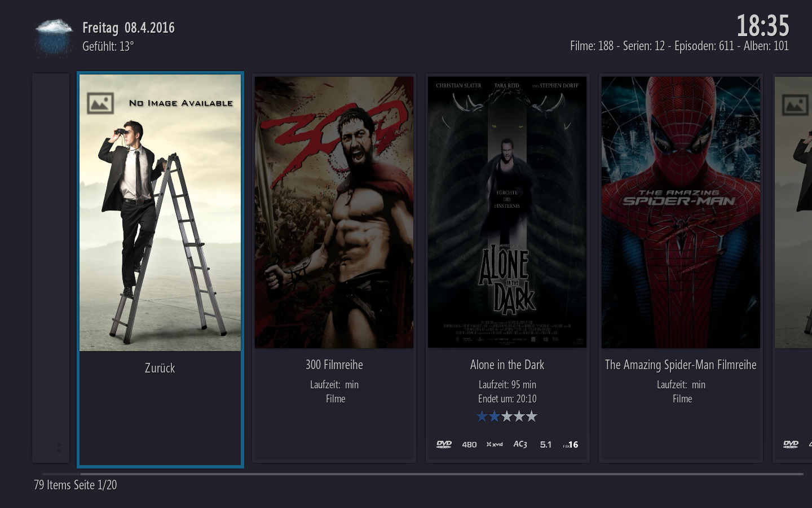Click the No Image Available ladder man picture

[x=160, y=213]
